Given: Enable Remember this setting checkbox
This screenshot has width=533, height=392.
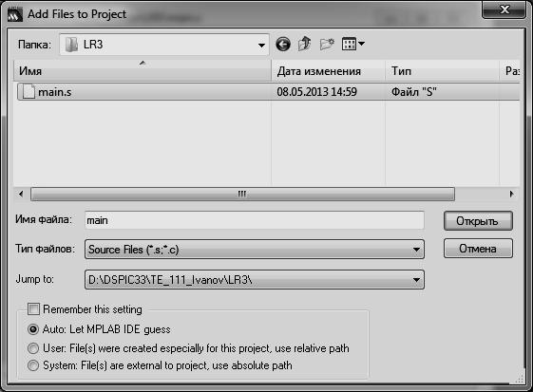Looking at the screenshot, I should [33, 309].
